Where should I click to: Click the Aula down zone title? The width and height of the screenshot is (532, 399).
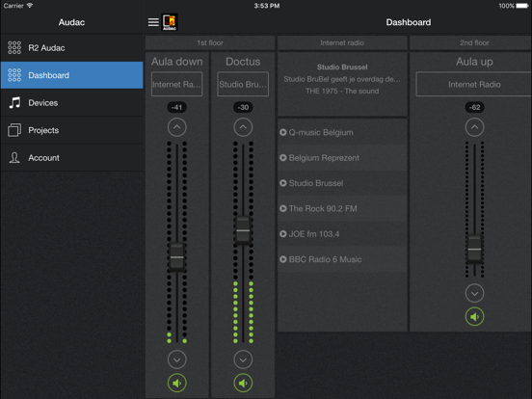point(176,62)
